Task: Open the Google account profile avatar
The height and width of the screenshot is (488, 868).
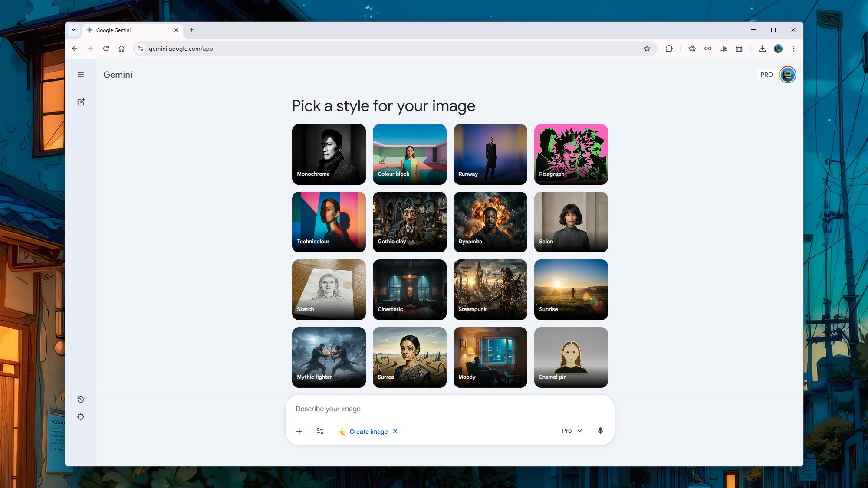Action: point(787,75)
